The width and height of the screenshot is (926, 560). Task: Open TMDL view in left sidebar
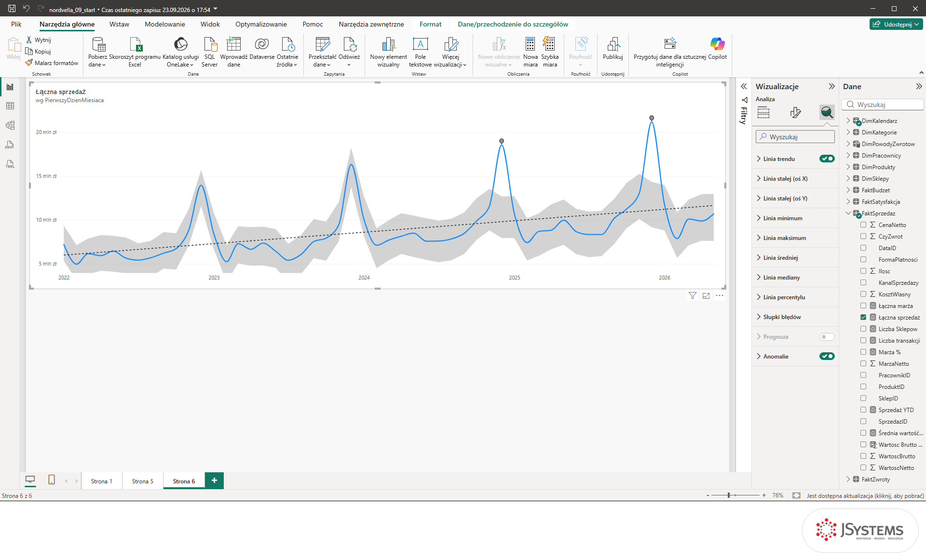(10, 164)
